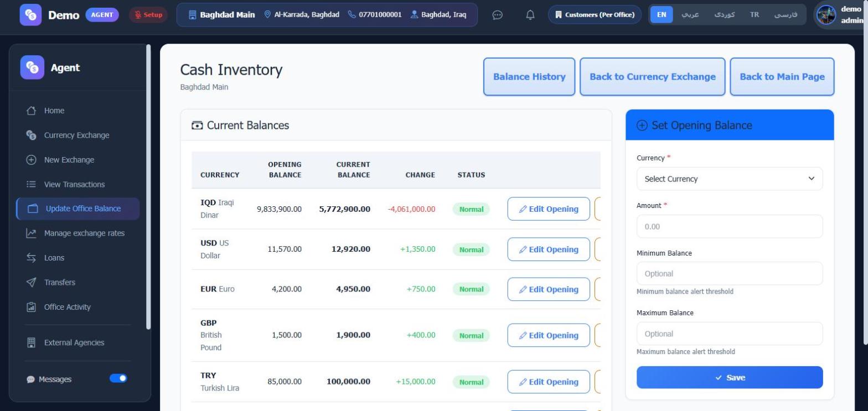Click the Agent logo in sidebar

(32, 67)
